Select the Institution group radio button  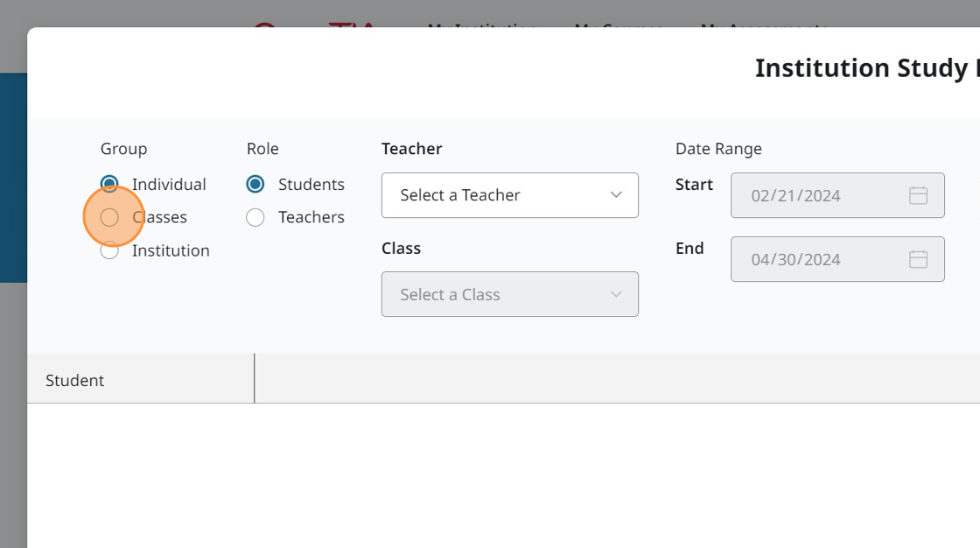[x=109, y=250]
